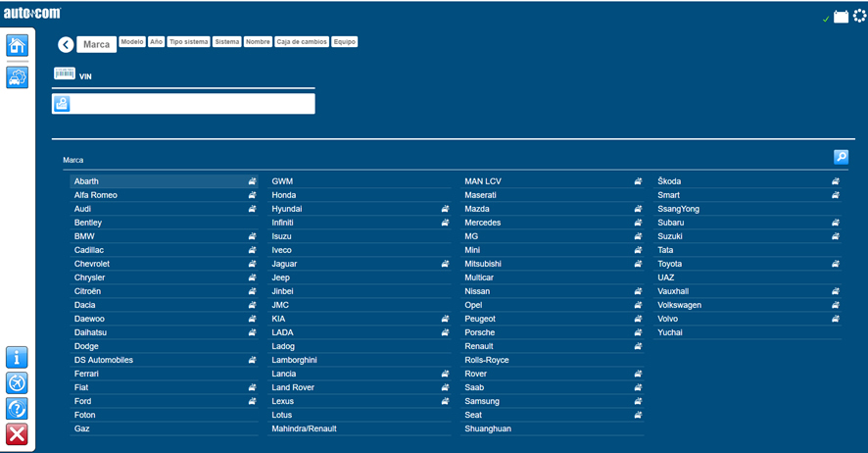Image resolution: width=868 pixels, height=453 pixels.
Task: Open the Home screen icon in sidebar
Action: point(18,45)
